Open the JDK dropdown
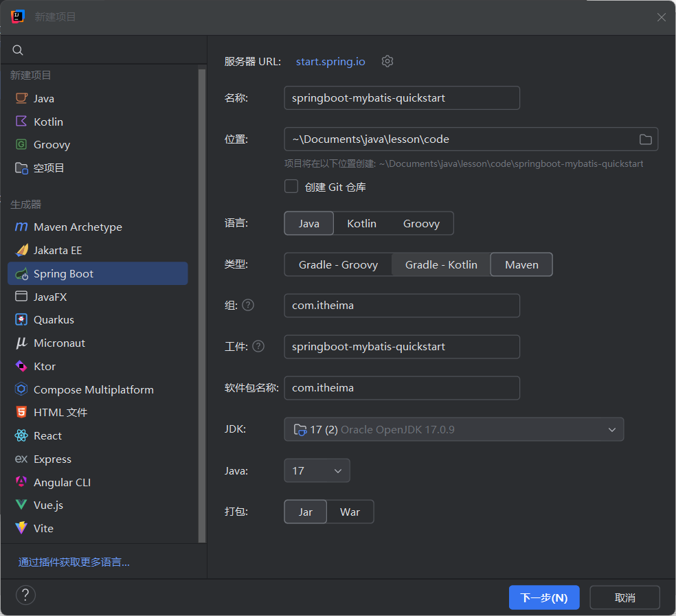 click(453, 429)
